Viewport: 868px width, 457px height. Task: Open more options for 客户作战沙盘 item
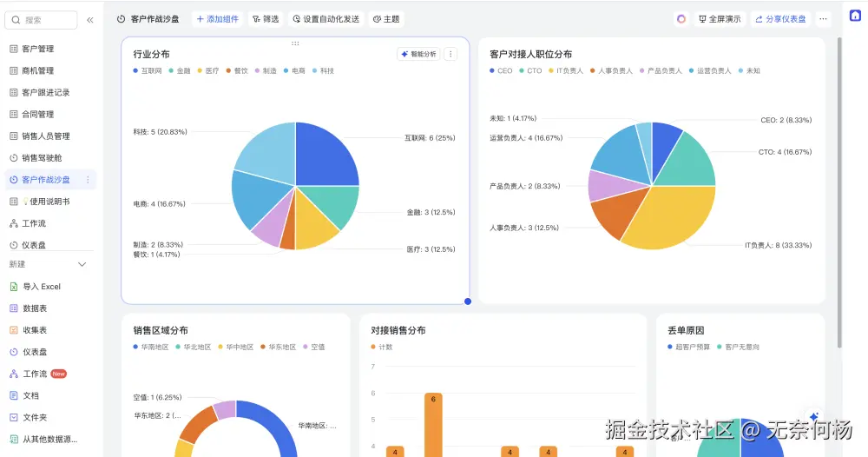[88, 180]
